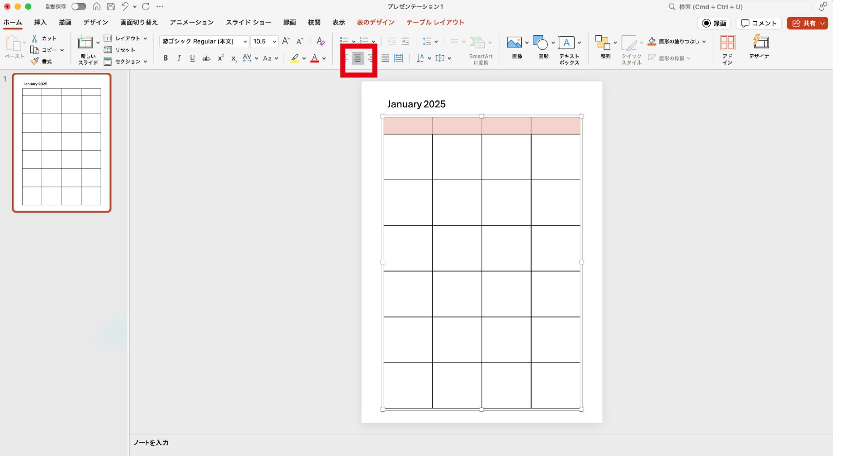
Task: Click the center align text icon
Action: click(x=358, y=58)
